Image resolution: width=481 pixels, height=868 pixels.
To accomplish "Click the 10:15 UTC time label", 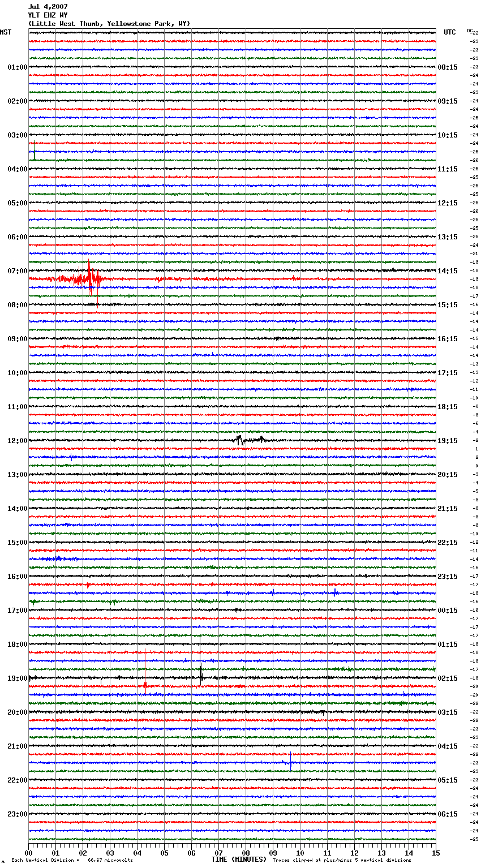I will [x=448, y=135].
